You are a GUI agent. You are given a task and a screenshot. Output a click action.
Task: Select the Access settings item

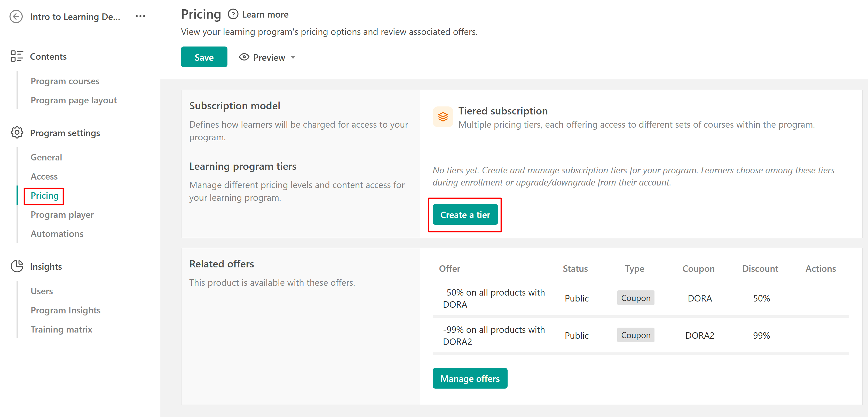point(44,176)
